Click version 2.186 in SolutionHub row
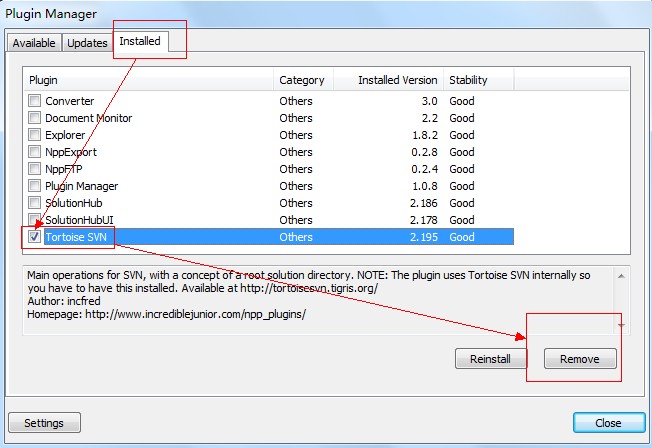Image resolution: width=652 pixels, height=448 pixels. [424, 203]
